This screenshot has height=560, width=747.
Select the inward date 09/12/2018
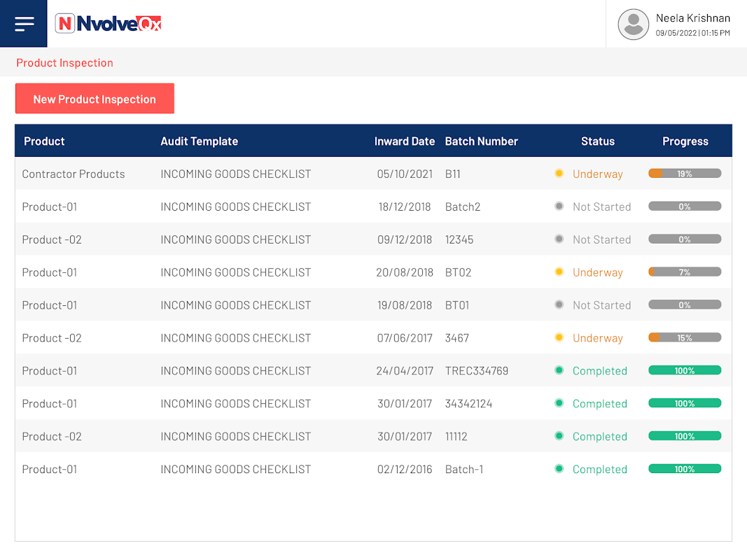pyautogui.click(x=405, y=240)
